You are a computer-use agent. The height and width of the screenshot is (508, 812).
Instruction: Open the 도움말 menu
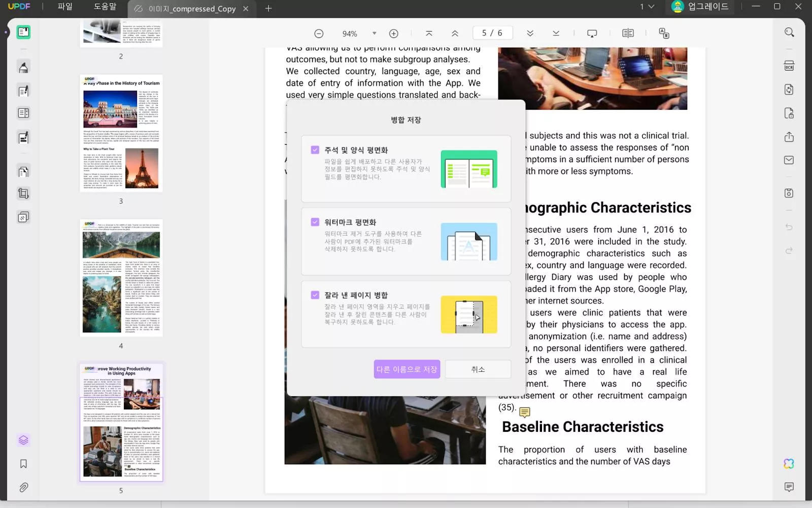coord(105,7)
